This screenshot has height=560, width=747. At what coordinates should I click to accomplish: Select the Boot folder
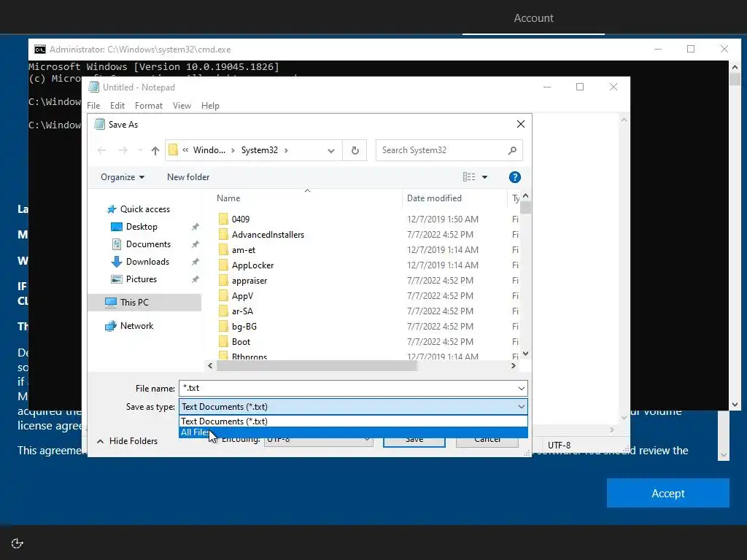[241, 342]
